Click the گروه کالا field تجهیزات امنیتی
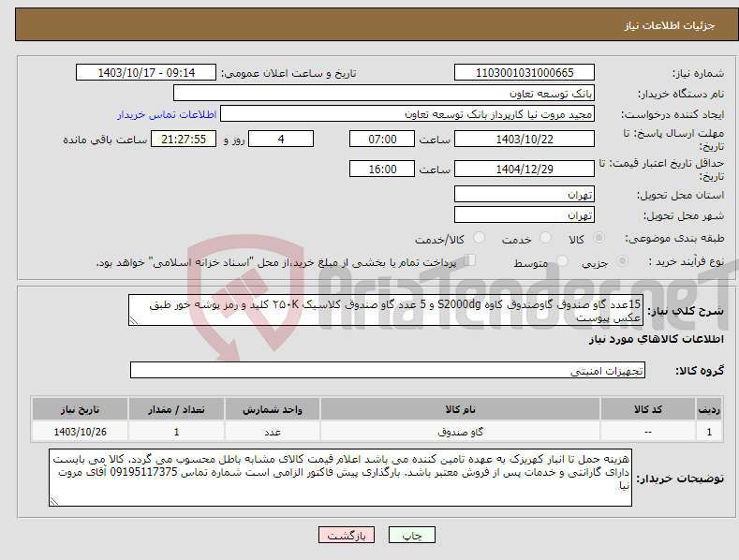 tap(388, 371)
